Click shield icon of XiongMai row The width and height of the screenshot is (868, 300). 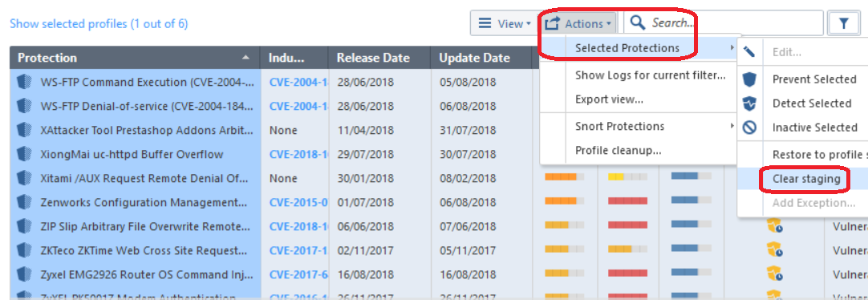(x=24, y=154)
